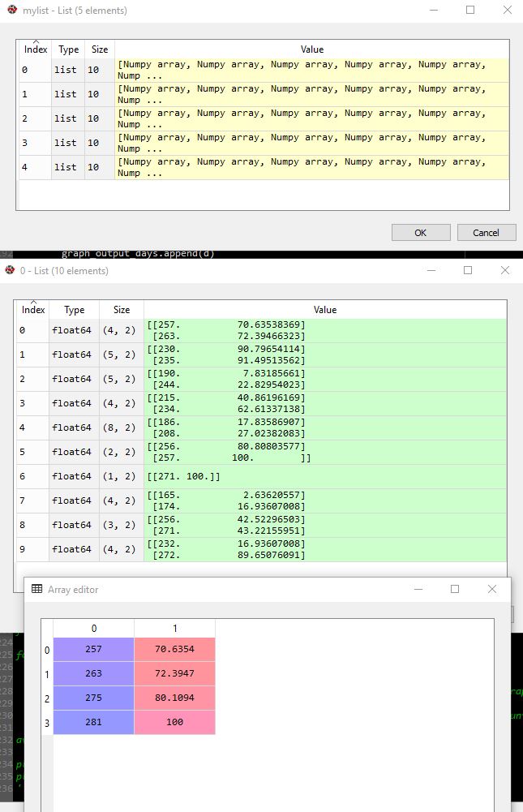
Task: Click the Spyder icon in mylist title bar
Action: 11,11
